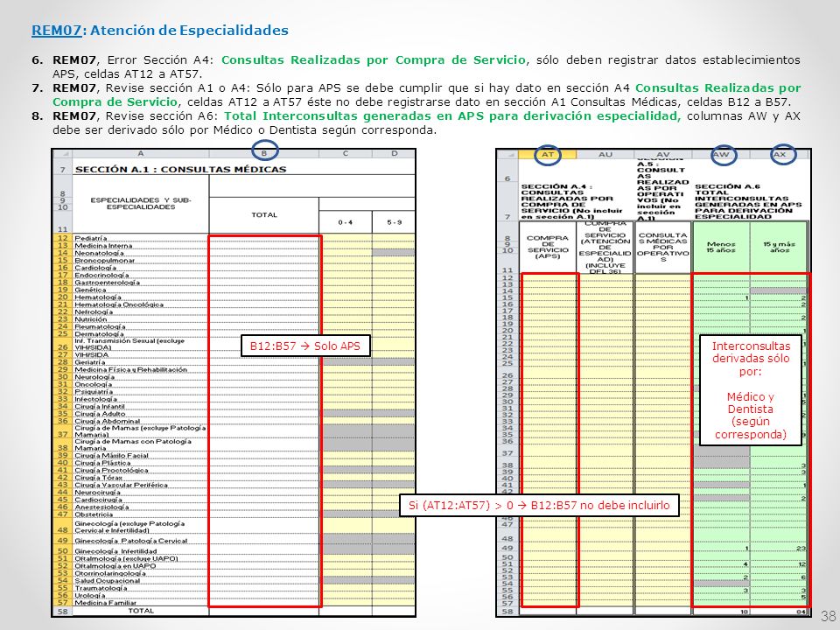Open the REM07 link in the slide title

tap(56, 31)
